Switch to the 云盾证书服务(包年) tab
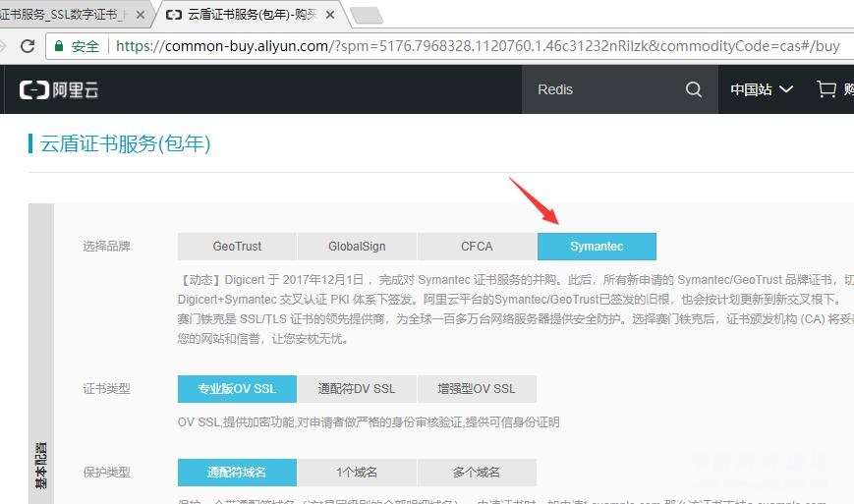Viewport: 854px width, 504px height. [251, 15]
